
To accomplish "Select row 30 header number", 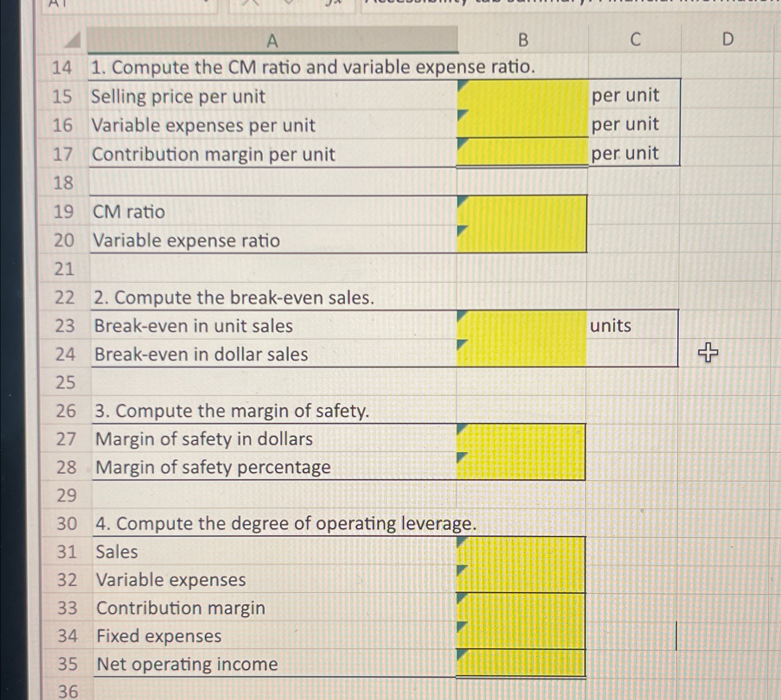I will (x=67, y=523).
